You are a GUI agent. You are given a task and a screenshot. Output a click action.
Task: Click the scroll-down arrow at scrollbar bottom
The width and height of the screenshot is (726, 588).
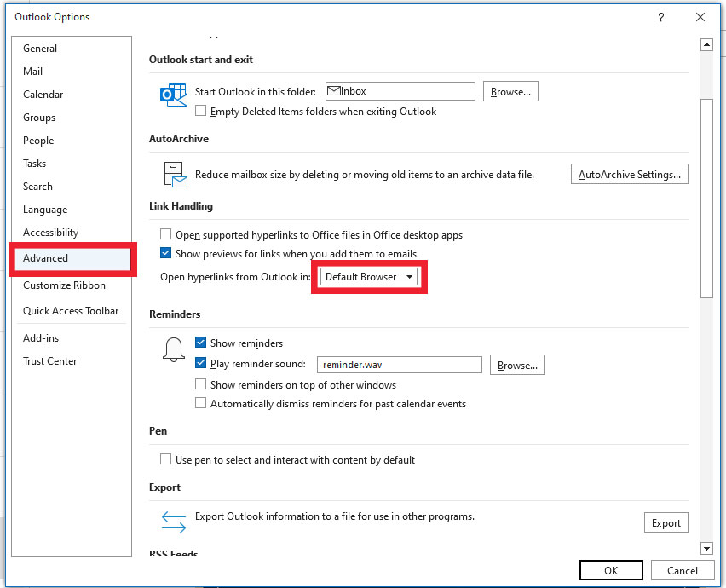click(x=706, y=549)
